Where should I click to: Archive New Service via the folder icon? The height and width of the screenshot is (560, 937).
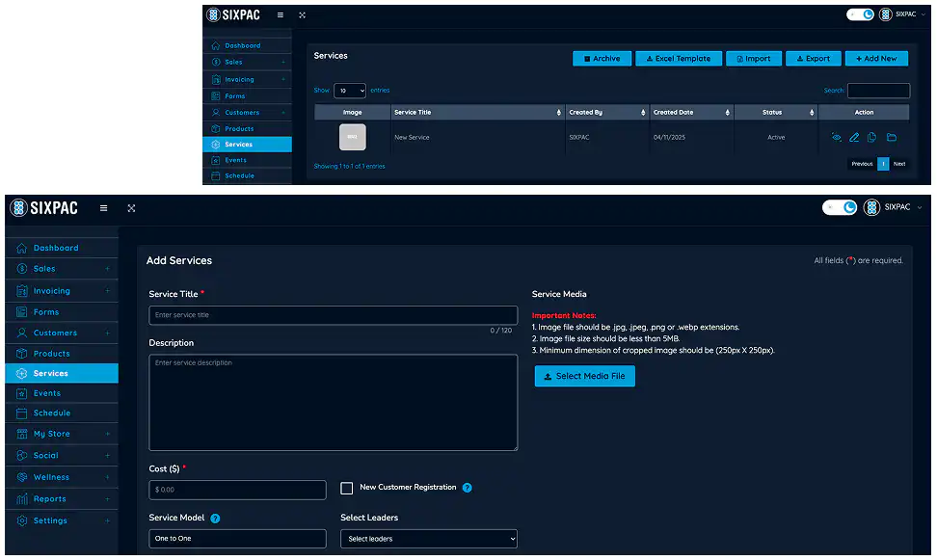892,138
